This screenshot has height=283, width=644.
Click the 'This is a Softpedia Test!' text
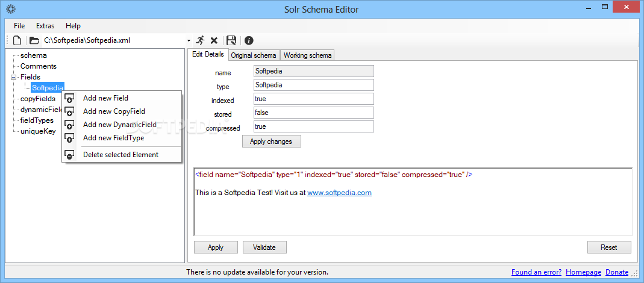pos(234,192)
